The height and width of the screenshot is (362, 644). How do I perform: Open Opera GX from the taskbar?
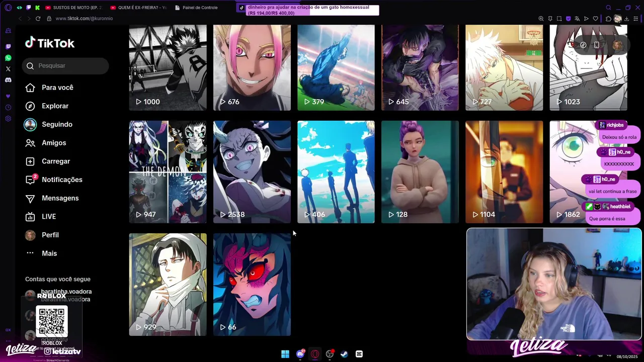315,354
